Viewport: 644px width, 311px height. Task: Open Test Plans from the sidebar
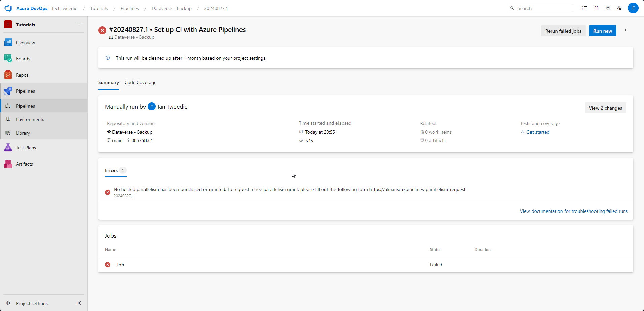[26, 147]
